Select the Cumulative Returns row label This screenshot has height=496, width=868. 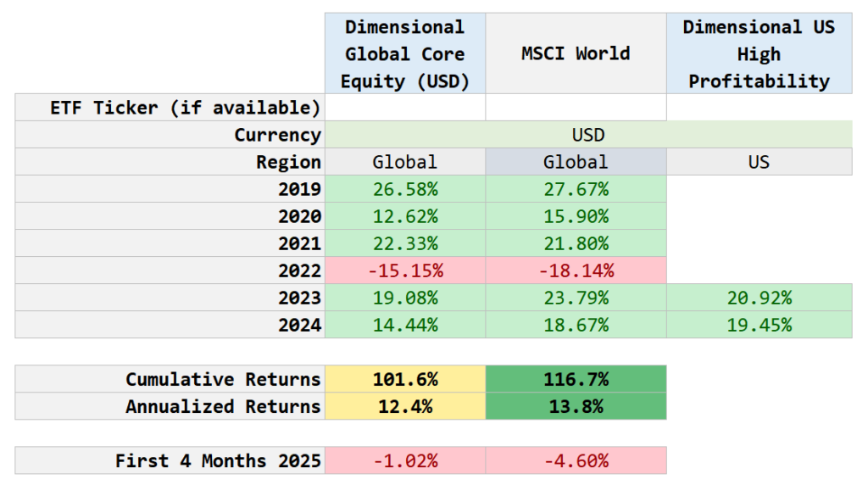[x=223, y=379]
